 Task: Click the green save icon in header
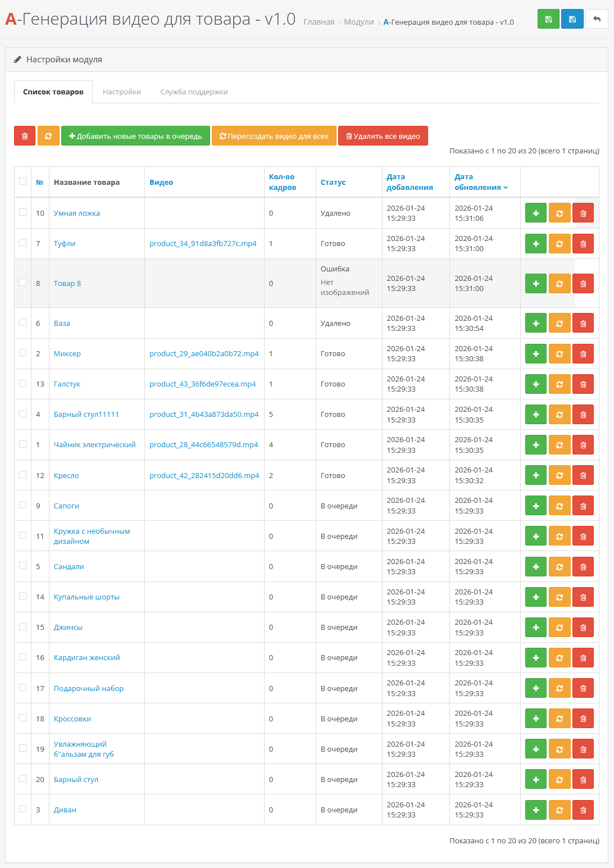[548, 19]
